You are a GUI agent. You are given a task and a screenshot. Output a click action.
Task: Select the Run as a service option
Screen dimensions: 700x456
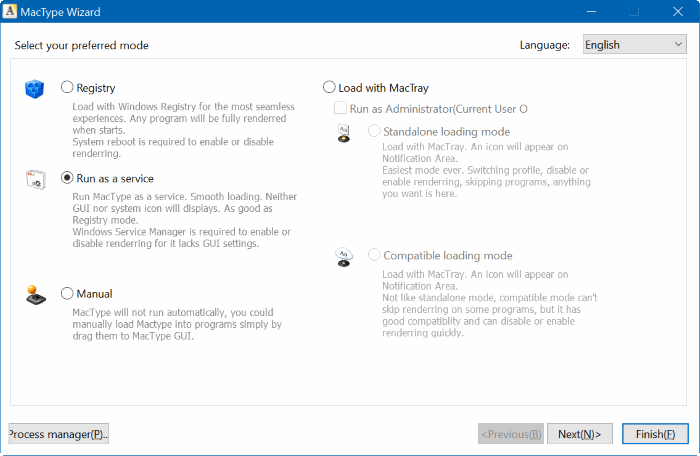(67, 178)
